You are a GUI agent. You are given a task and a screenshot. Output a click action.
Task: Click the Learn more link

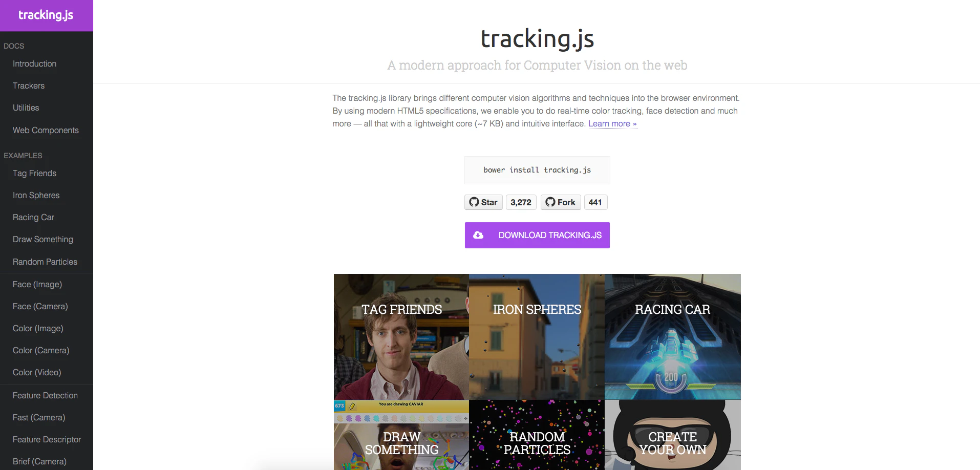pyautogui.click(x=612, y=124)
